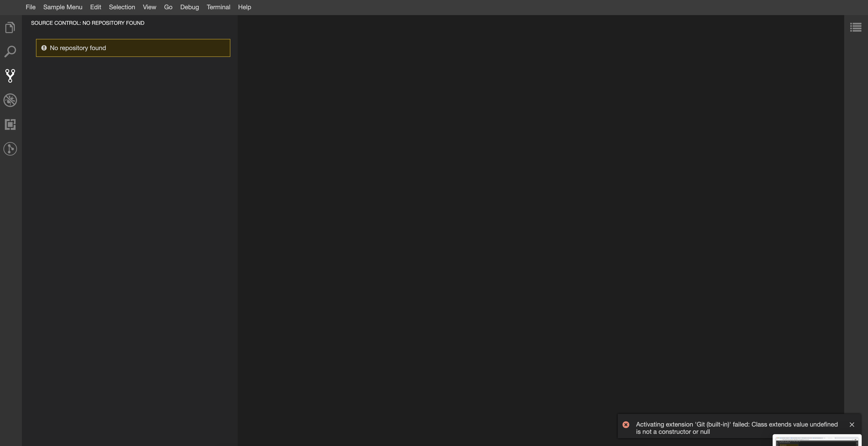Open the Extensions view icon
Viewport: 868px width, 446px height.
(10, 125)
